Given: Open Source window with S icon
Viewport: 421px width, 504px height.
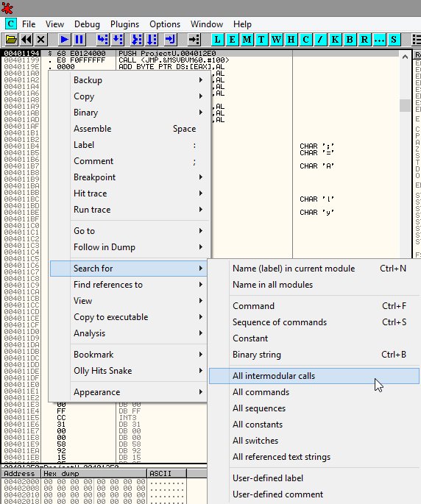Looking at the screenshot, I should [x=394, y=40].
